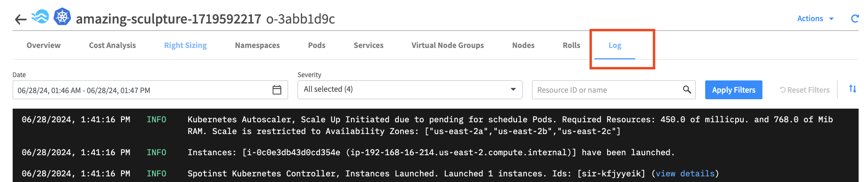868x182 pixels.
Task: Click the Kubernetes helm wheel icon
Action: (x=62, y=17)
